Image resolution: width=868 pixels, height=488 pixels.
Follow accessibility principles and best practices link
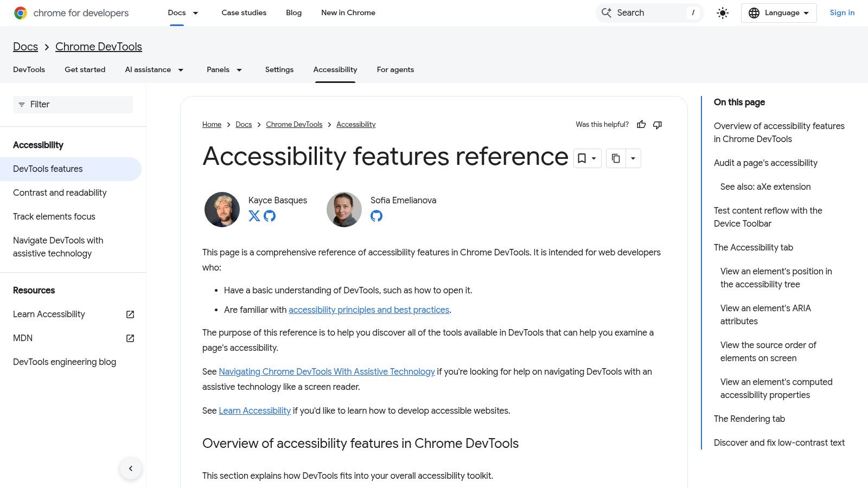tap(369, 310)
